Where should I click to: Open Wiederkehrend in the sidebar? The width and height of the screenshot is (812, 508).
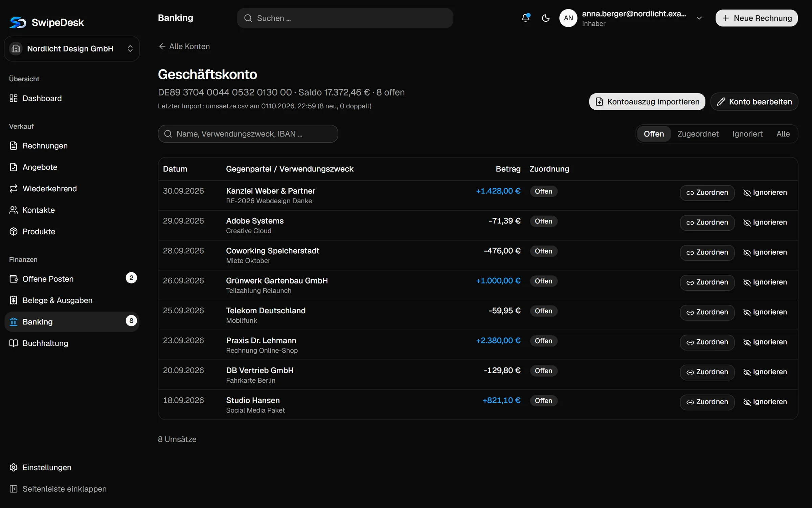coord(72,189)
